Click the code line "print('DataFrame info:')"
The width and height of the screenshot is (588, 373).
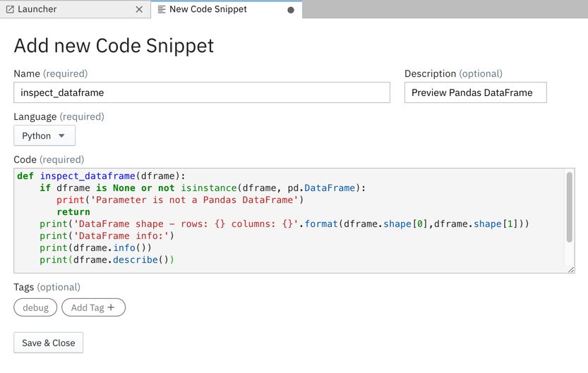click(107, 236)
